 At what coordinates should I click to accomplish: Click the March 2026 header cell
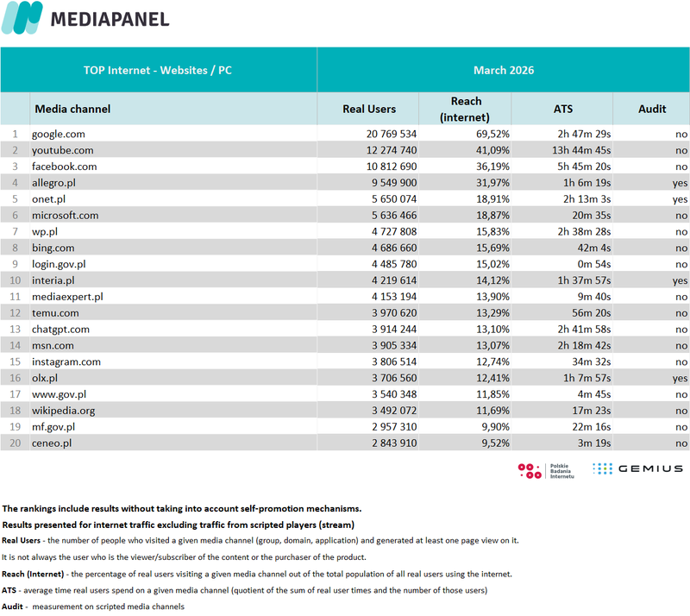pos(504,70)
